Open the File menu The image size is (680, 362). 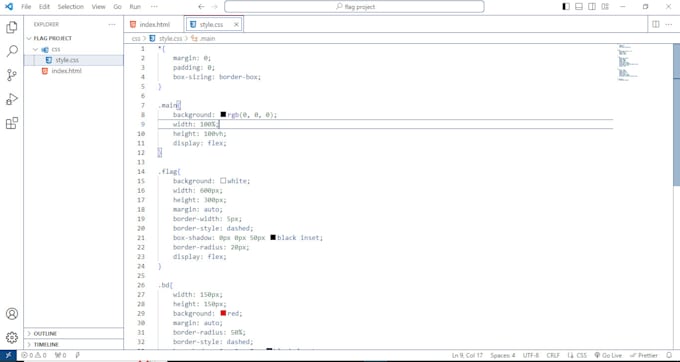(x=26, y=7)
